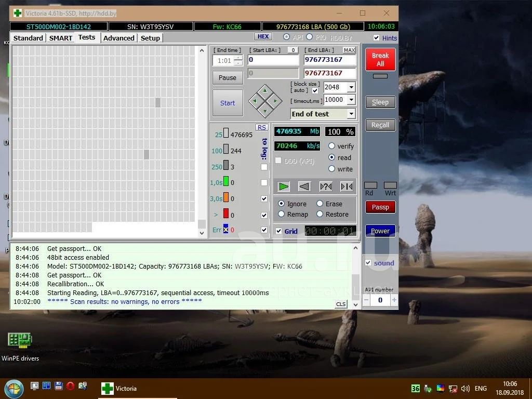
Task: Select the Restore radio option
Action: [x=320, y=214]
